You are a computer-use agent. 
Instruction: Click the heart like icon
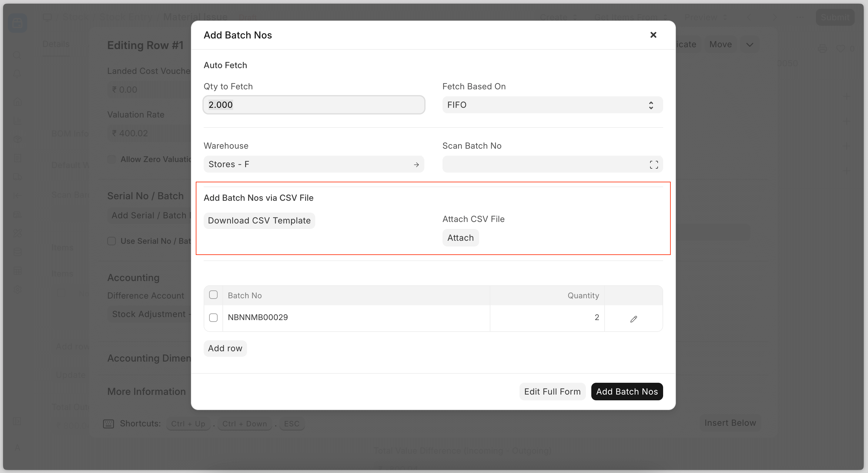(x=840, y=49)
